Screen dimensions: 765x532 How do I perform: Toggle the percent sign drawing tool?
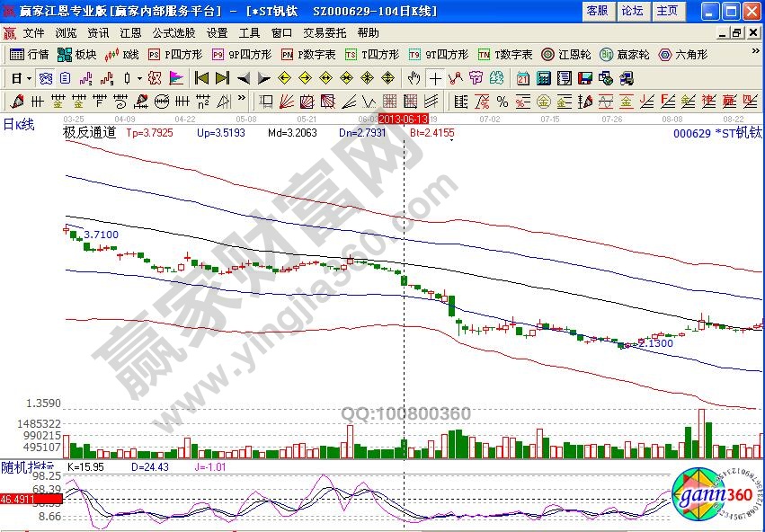502,100
